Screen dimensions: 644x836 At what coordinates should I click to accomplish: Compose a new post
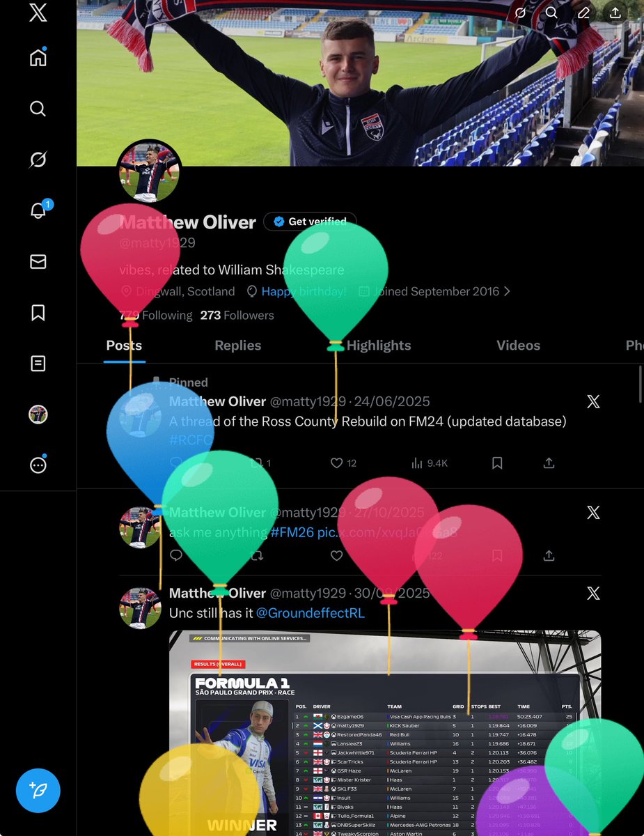click(38, 790)
